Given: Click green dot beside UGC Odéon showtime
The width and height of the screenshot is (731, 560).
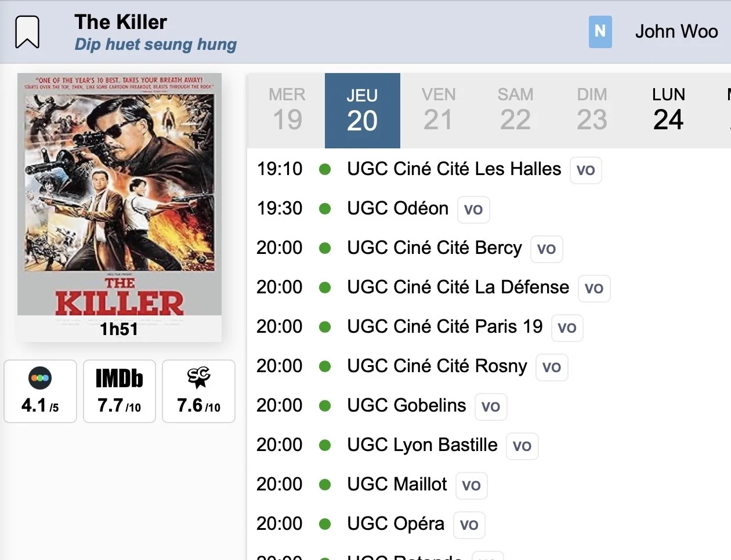Looking at the screenshot, I should [x=325, y=209].
